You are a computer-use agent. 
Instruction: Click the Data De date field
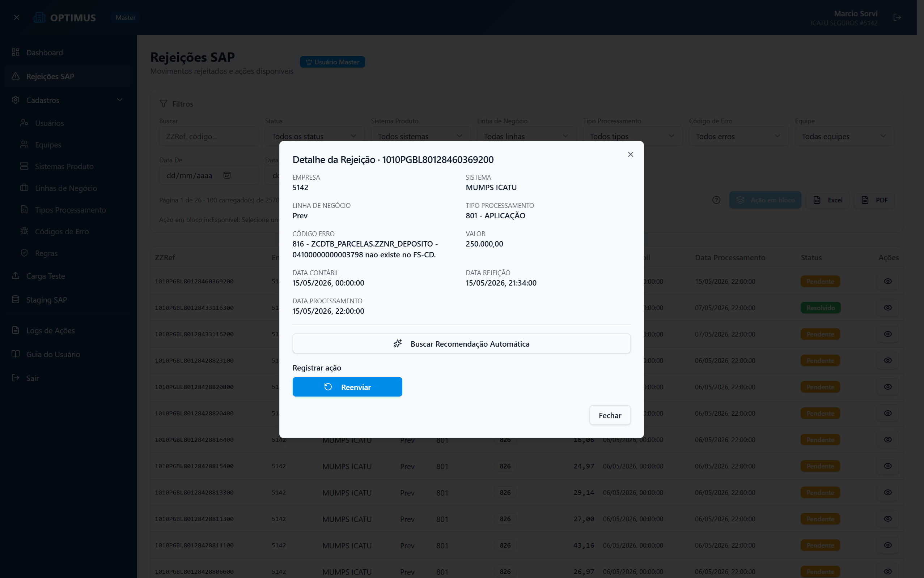[x=208, y=175]
